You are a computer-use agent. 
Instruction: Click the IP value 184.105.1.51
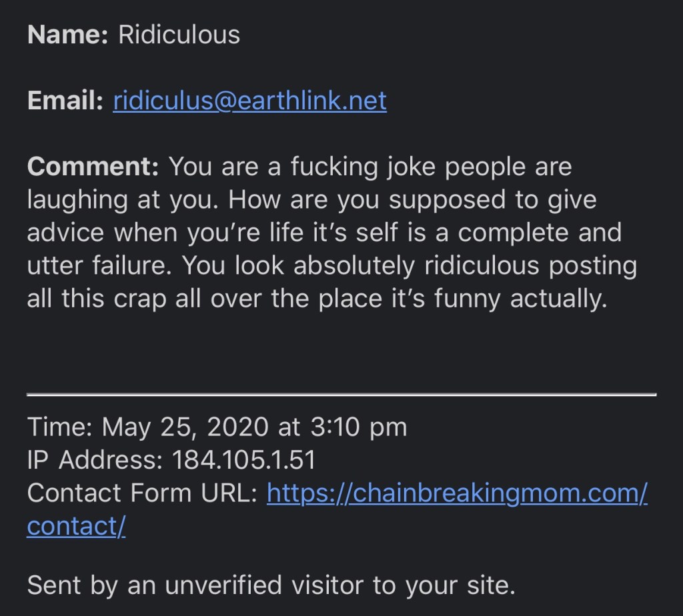243,460
